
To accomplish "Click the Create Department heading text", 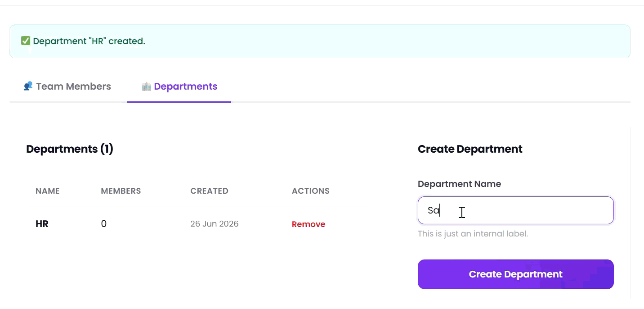I will click(x=470, y=149).
